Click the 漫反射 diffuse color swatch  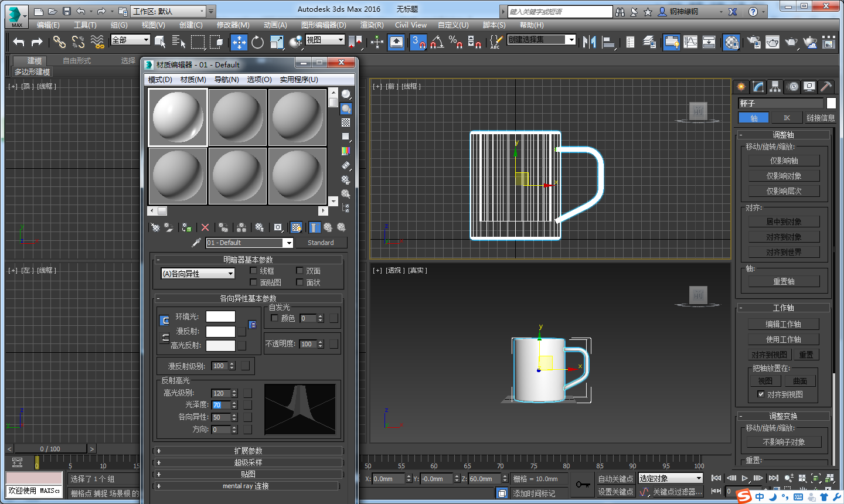coord(220,331)
